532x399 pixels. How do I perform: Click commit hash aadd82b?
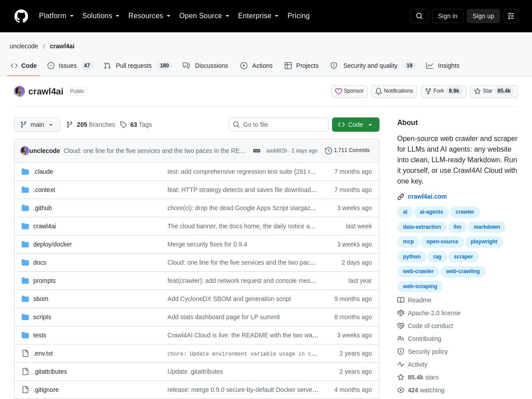click(277, 151)
